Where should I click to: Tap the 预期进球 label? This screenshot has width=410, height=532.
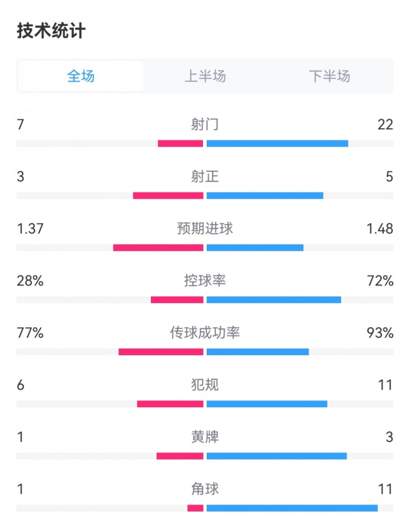click(x=205, y=229)
